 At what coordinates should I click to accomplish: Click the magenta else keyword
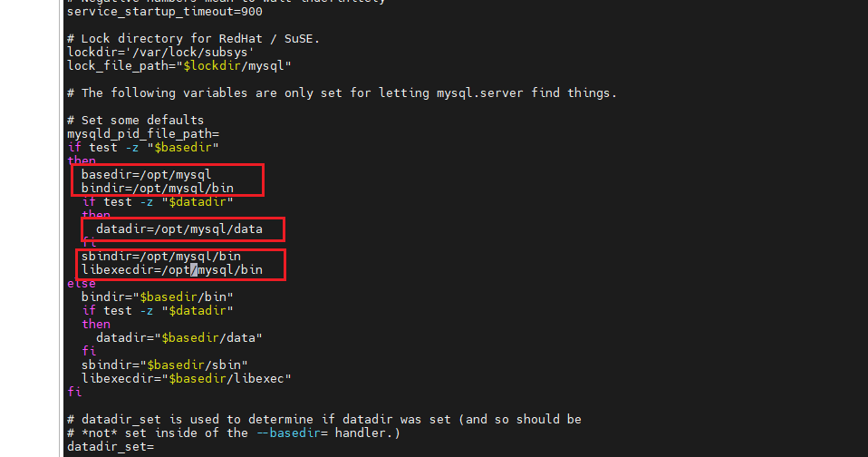pyautogui.click(x=82, y=284)
